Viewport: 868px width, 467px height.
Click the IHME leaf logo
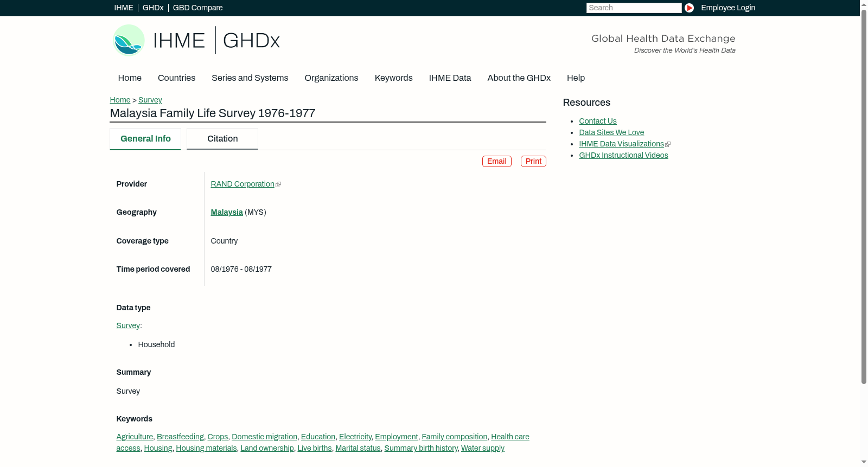[x=129, y=40]
